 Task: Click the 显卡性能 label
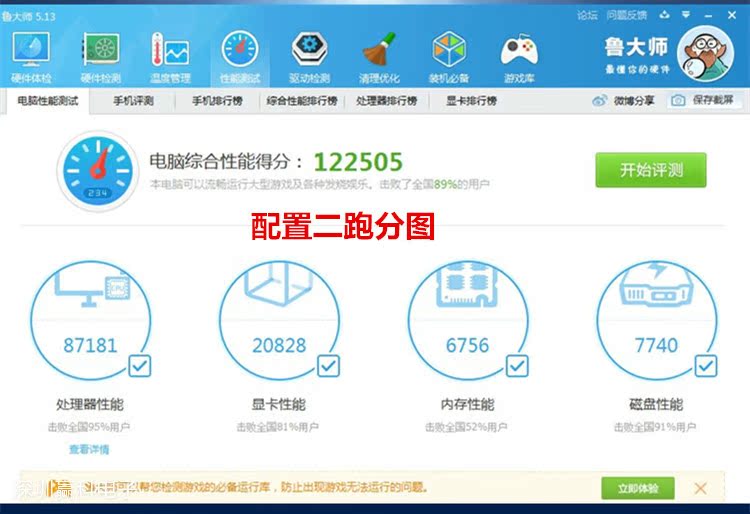coord(278,405)
